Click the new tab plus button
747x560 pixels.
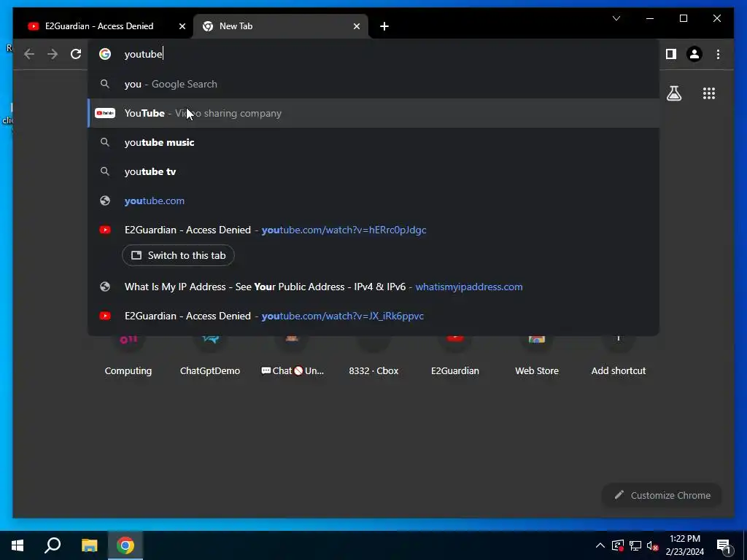(384, 26)
